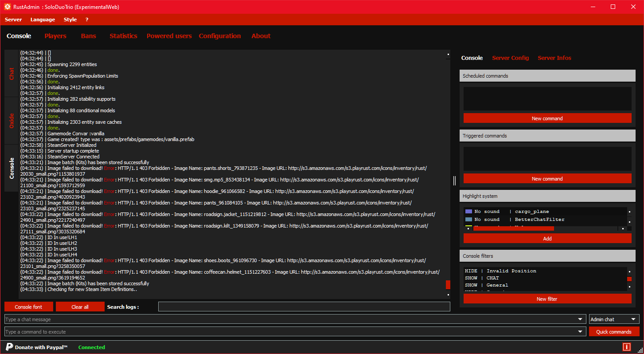Click the Donate with Paypal link
Screen dimensions: 644x354
pos(41,347)
